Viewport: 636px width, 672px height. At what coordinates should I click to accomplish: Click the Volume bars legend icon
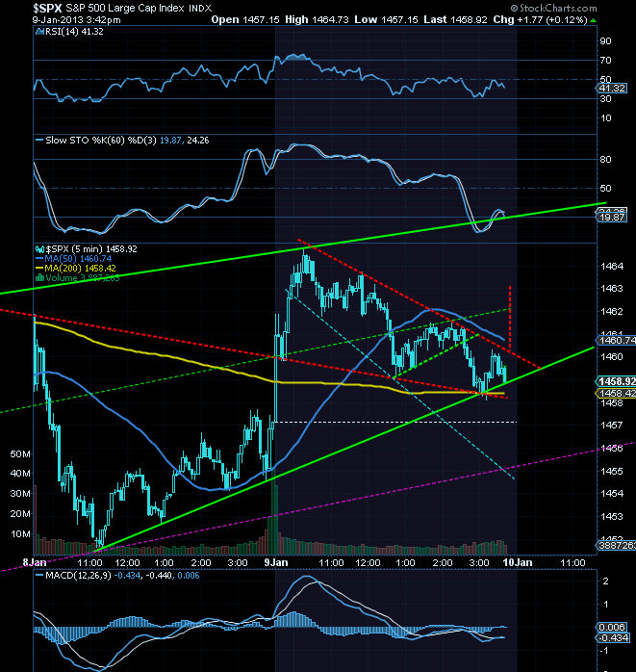[39, 277]
